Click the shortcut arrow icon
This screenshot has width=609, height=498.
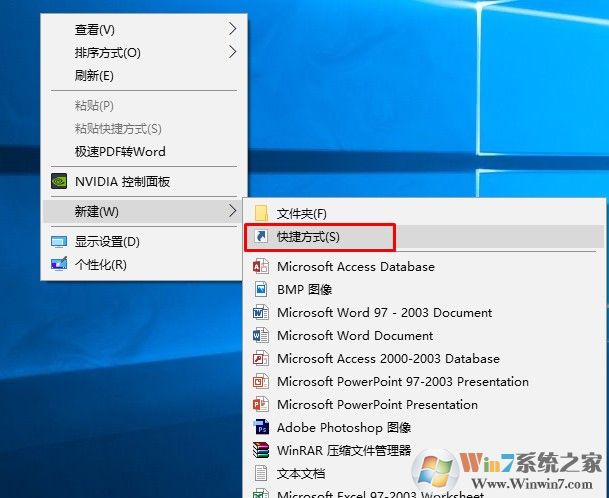tap(261, 236)
